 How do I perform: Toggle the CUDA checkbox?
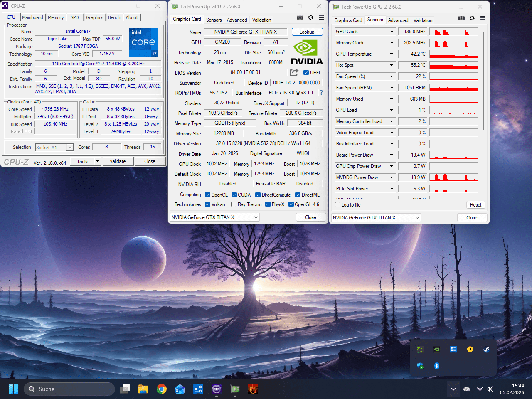click(234, 195)
